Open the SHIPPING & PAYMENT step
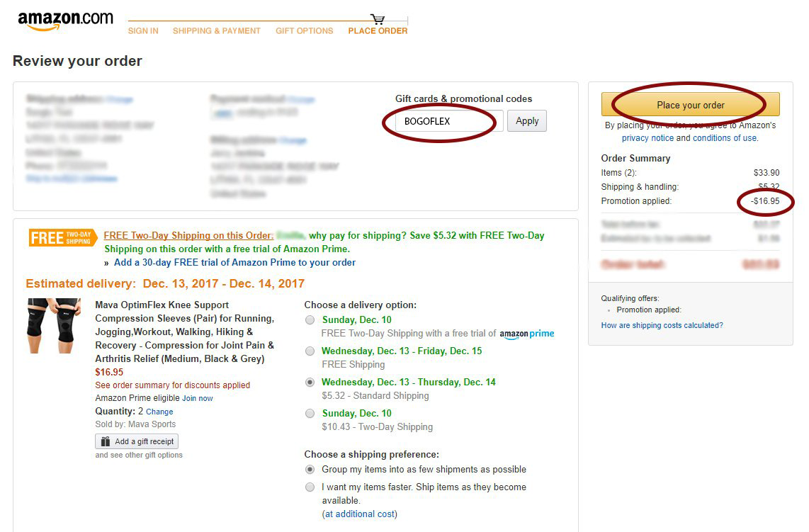809x532 pixels. point(217,31)
